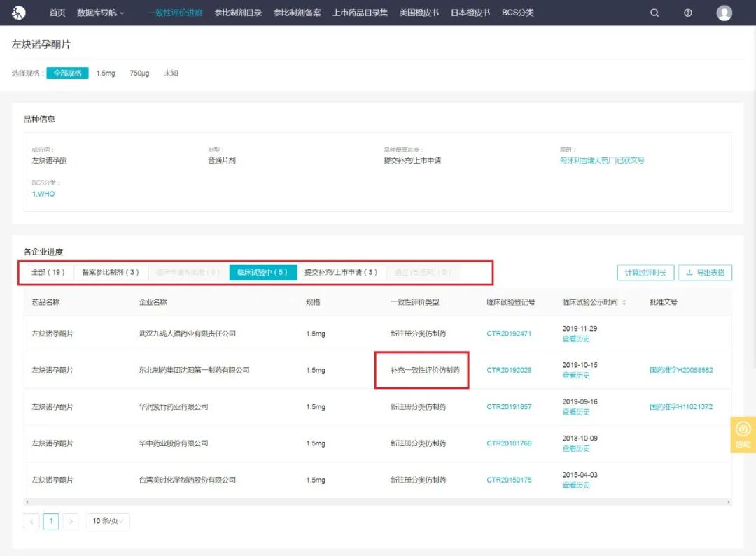Go to next page arrow
Viewport: 756px width, 556px height.
tap(71, 521)
